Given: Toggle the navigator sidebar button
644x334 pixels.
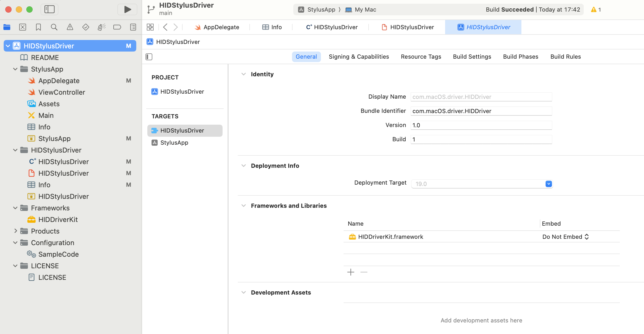Looking at the screenshot, I should coord(49,9).
